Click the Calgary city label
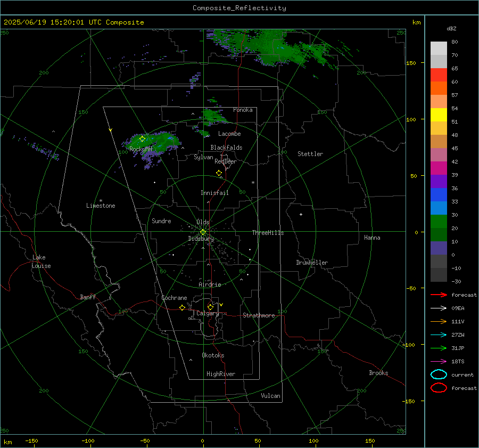Screen dimensions: 479x448 point(208,313)
